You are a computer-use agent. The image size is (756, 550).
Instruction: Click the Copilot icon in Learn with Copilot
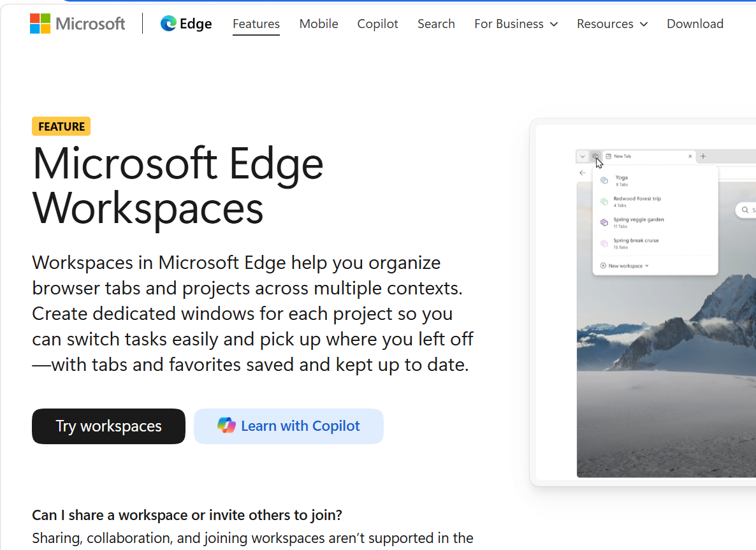[x=226, y=426]
